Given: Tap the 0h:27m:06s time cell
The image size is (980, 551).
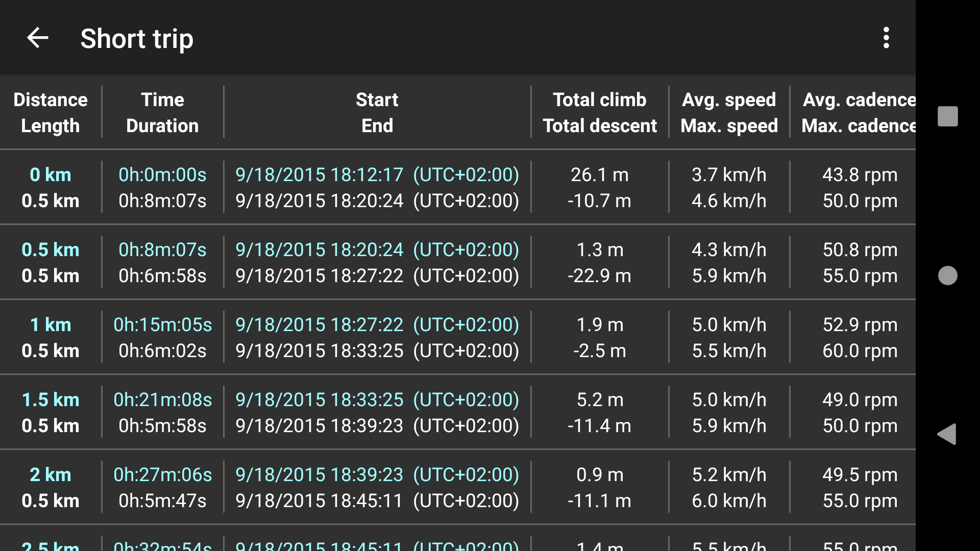Looking at the screenshot, I should [162, 474].
